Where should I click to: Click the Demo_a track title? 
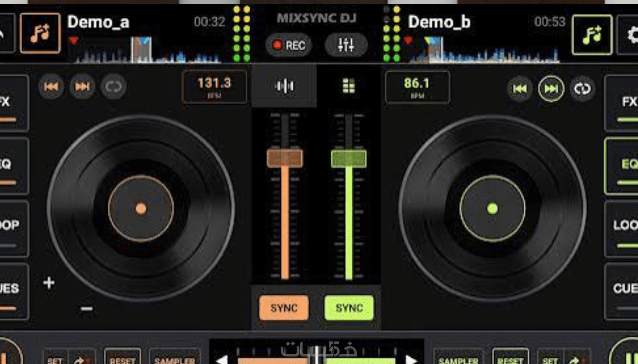tap(98, 22)
